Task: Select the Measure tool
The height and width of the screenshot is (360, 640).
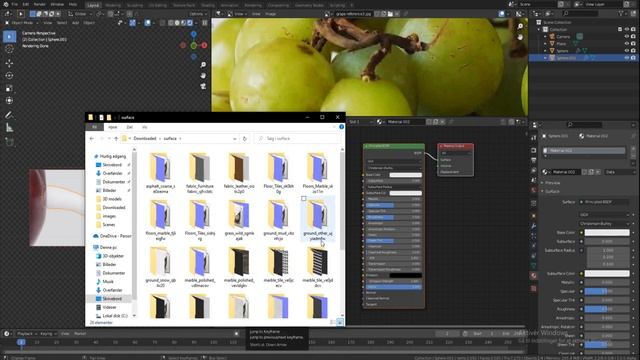Action: click(x=9, y=128)
